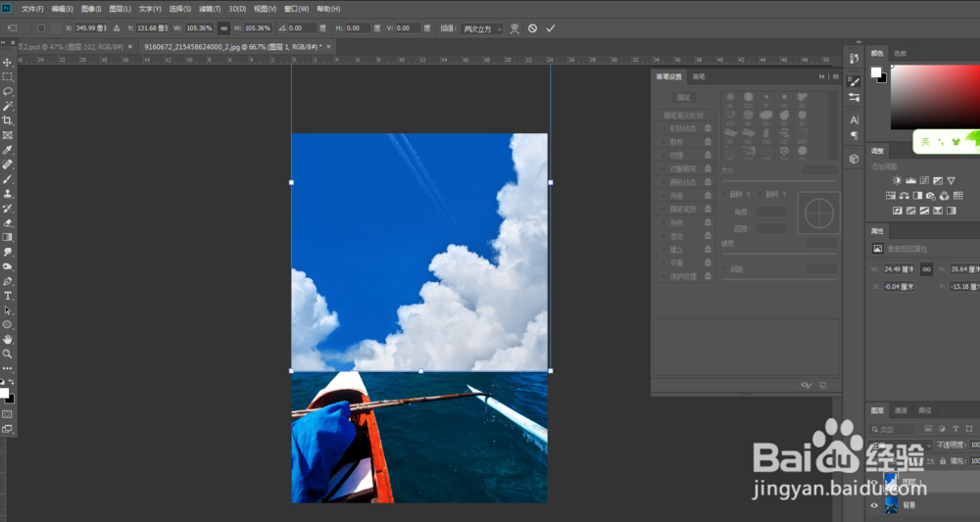The image size is (980, 522).
Task: Switch to the 通道 tab
Action: (901, 410)
